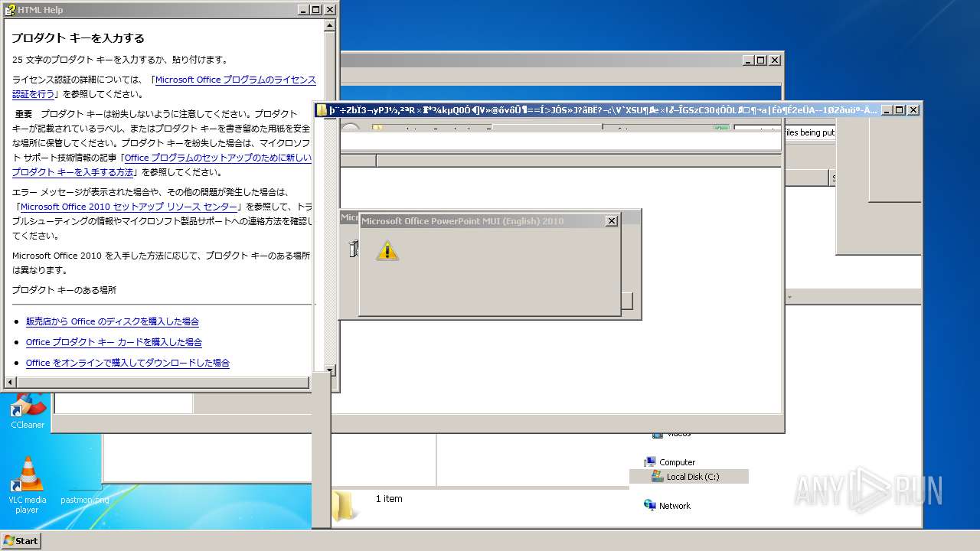Viewport: 980px width, 551px height.
Task: Open the VLC media player shortcut
Action: click(28, 484)
